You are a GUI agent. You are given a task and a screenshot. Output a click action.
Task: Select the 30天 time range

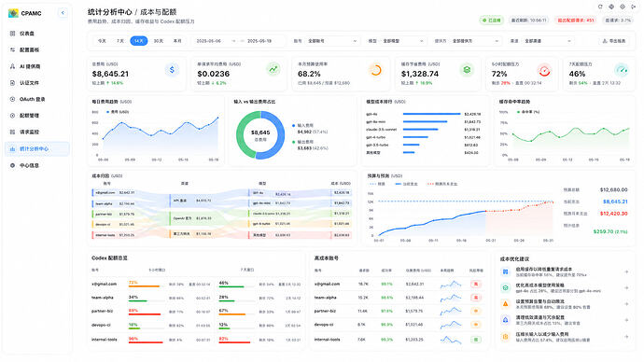tap(158, 41)
